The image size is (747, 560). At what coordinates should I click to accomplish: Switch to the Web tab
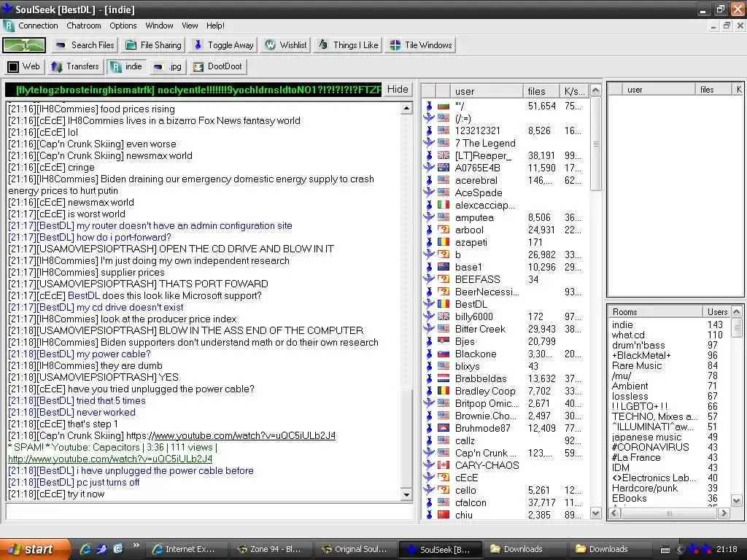(24, 66)
